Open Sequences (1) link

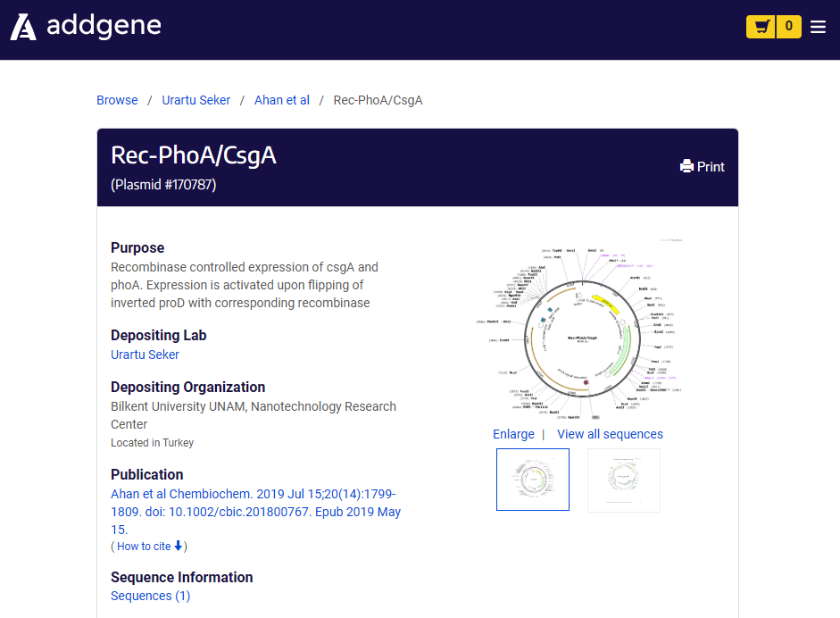click(151, 596)
